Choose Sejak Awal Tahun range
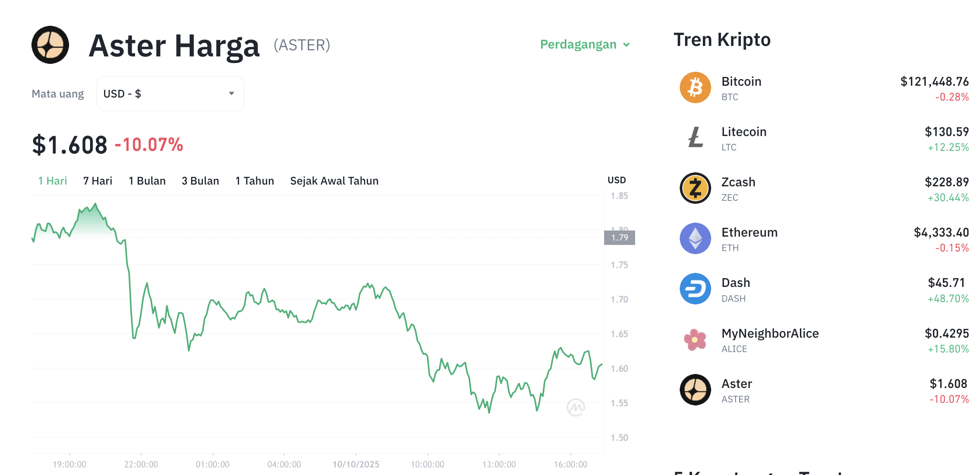Screen dimensions: 980x475 [x=334, y=181]
